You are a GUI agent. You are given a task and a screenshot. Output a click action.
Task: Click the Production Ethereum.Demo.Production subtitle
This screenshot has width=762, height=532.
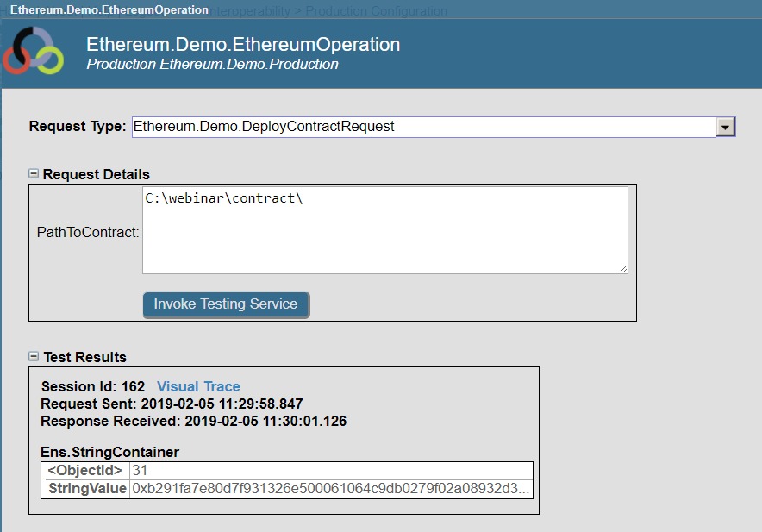(x=212, y=65)
